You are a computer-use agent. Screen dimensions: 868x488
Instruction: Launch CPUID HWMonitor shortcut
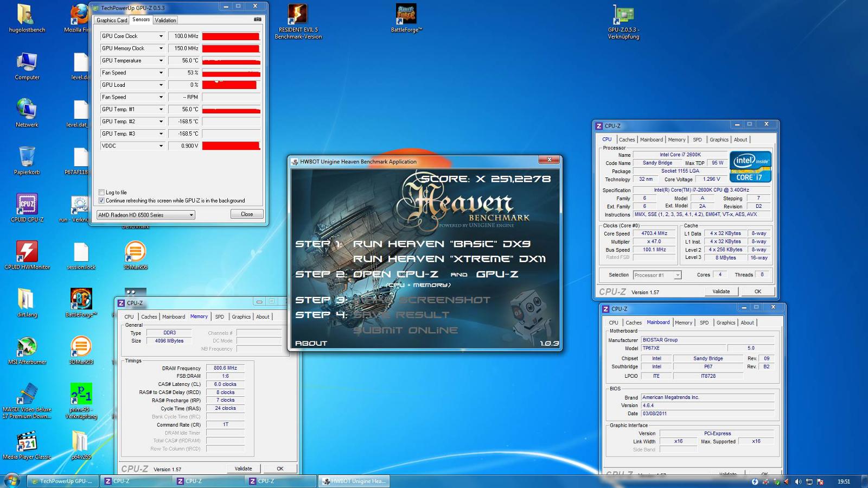[x=27, y=255]
